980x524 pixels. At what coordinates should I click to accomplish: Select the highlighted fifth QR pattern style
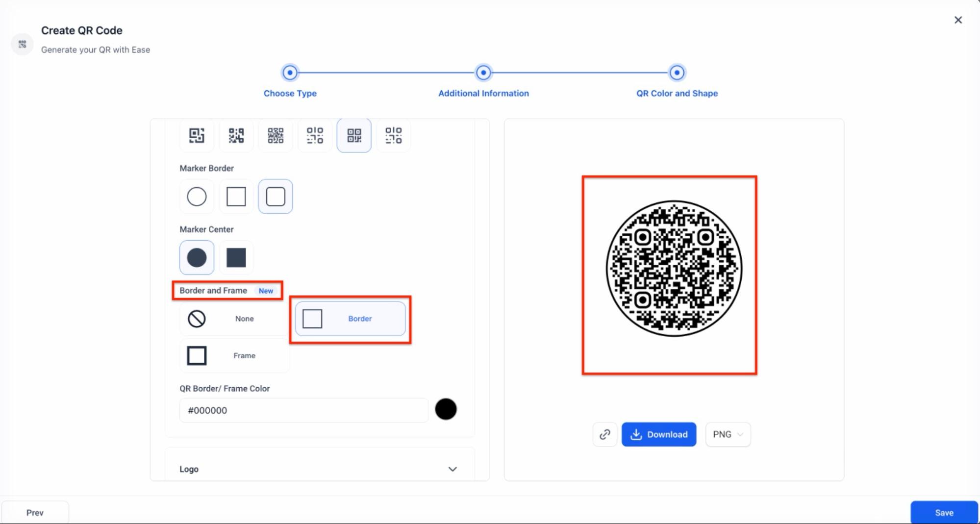[354, 135]
